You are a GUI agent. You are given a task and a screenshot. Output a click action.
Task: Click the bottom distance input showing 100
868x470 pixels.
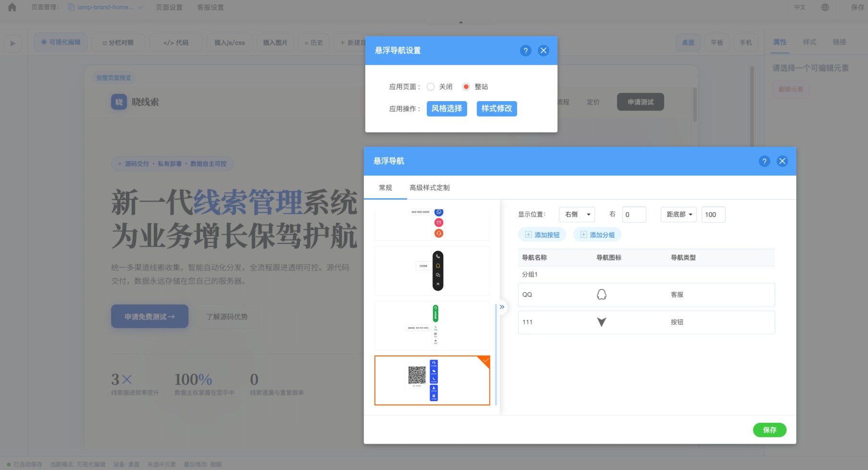click(x=713, y=215)
